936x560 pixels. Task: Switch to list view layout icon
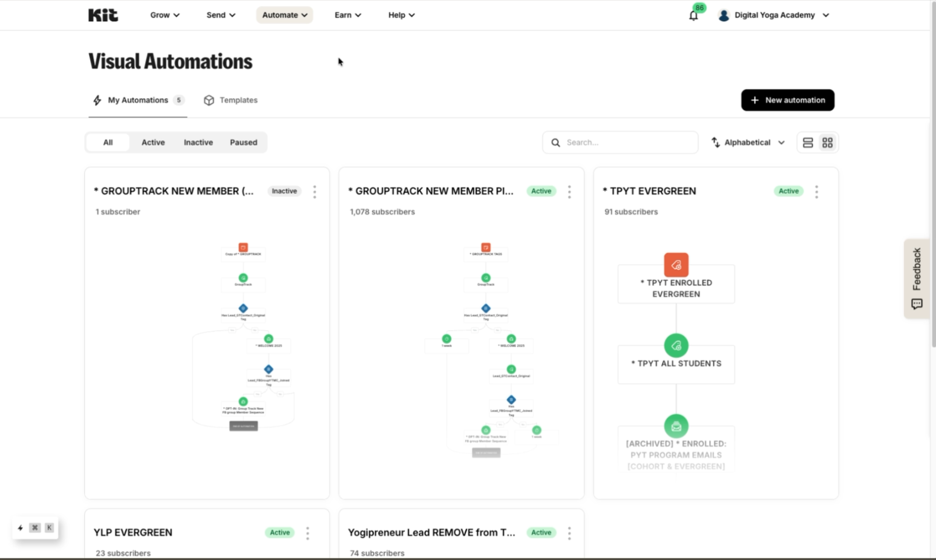tap(808, 143)
